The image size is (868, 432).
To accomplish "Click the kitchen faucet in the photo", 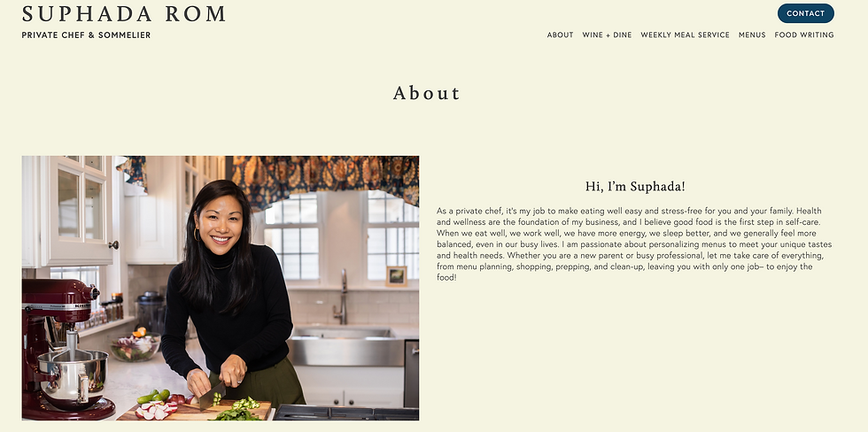I will click(341, 297).
